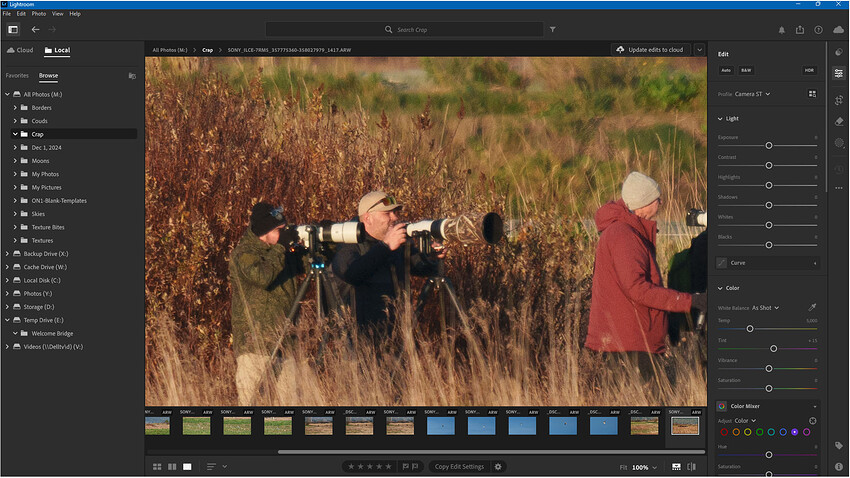Expand the Dec 1, 2024 folder
The image size is (850, 478).
pos(15,147)
